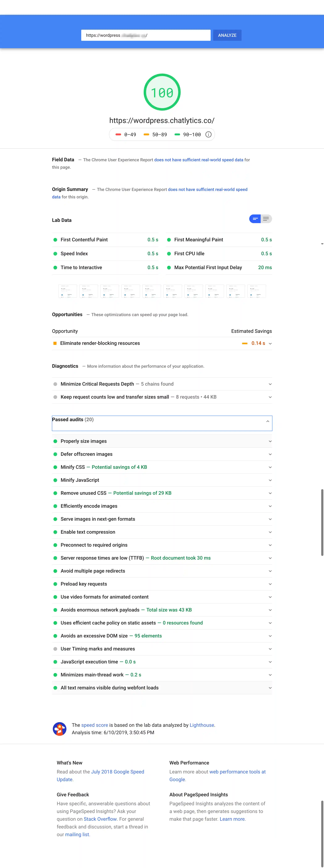This screenshot has width=324, height=868.
Task: Collapse the Passed audits section
Action: 267,421
